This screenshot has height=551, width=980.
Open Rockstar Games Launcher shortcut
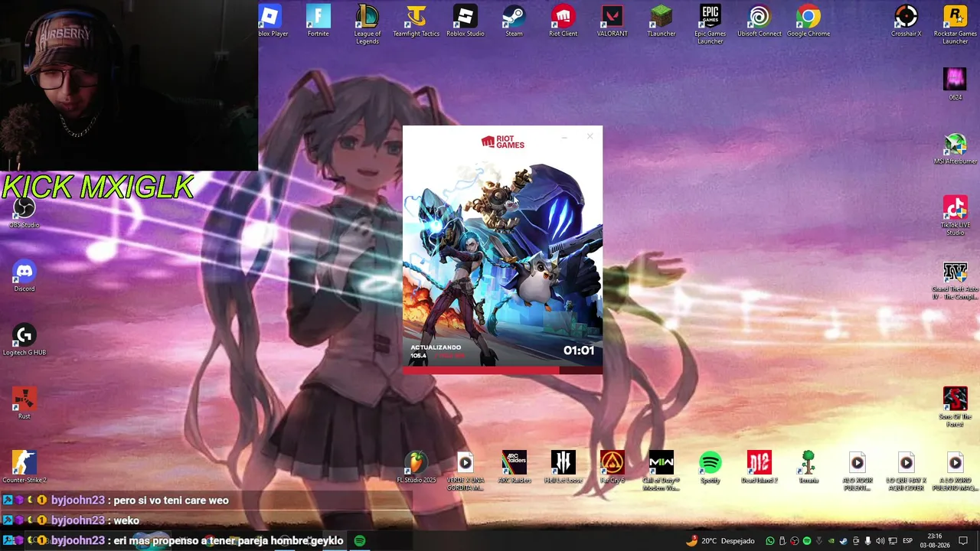tap(955, 24)
